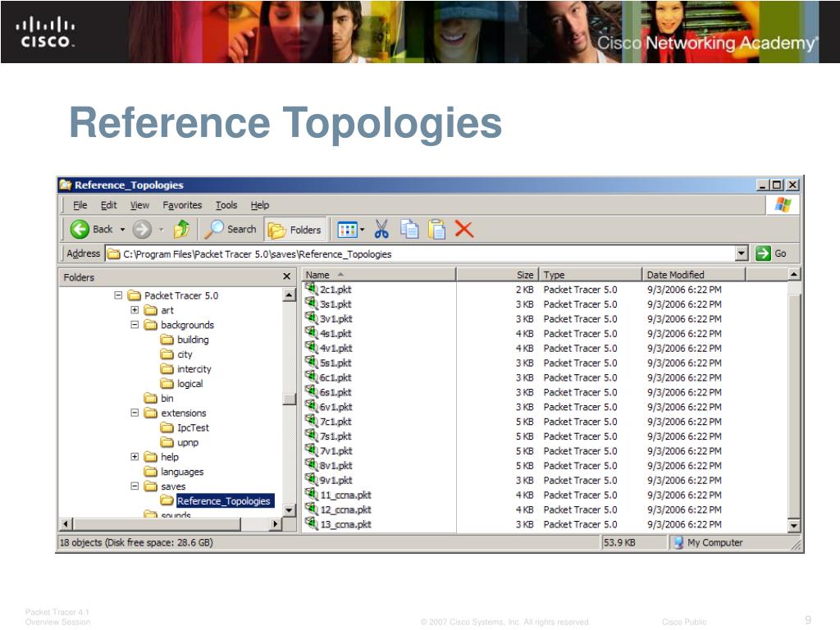Viewport: 840px width, 630px height.
Task: Select the upnp folder in tree
Action: click(180, 442)
